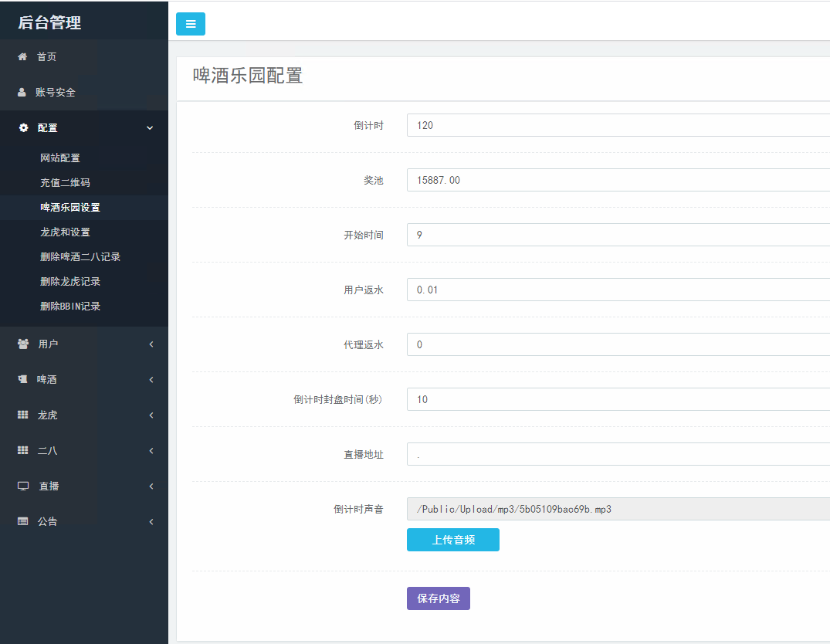This screenshot has width=830, height=644.
Task: Expand the 用户 menu arrow
Action: pos(151,344)
